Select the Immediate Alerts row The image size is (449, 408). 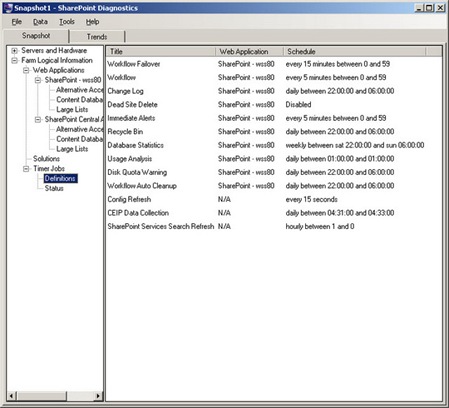coord(274,118)
